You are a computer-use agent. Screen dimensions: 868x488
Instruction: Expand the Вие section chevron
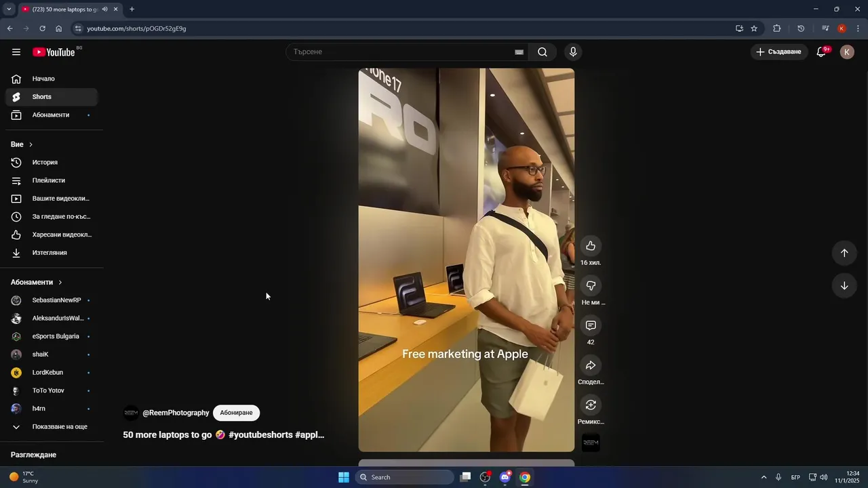(x=31, y=144)
